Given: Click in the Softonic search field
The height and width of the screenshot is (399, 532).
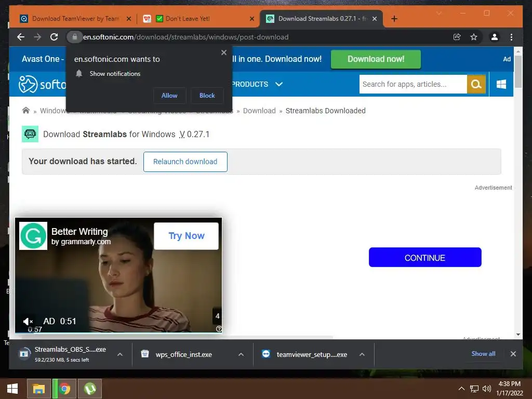Looking at the screenshot, I should (413, 84).
